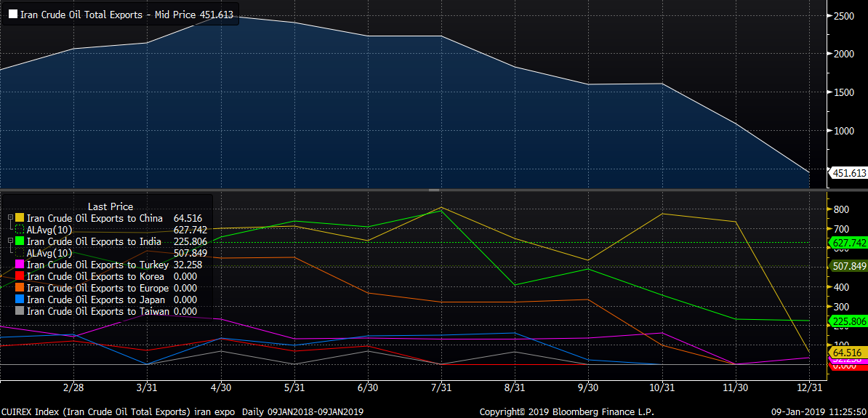Click the dark green 507.849 axis tag

(x=848, y=266)
